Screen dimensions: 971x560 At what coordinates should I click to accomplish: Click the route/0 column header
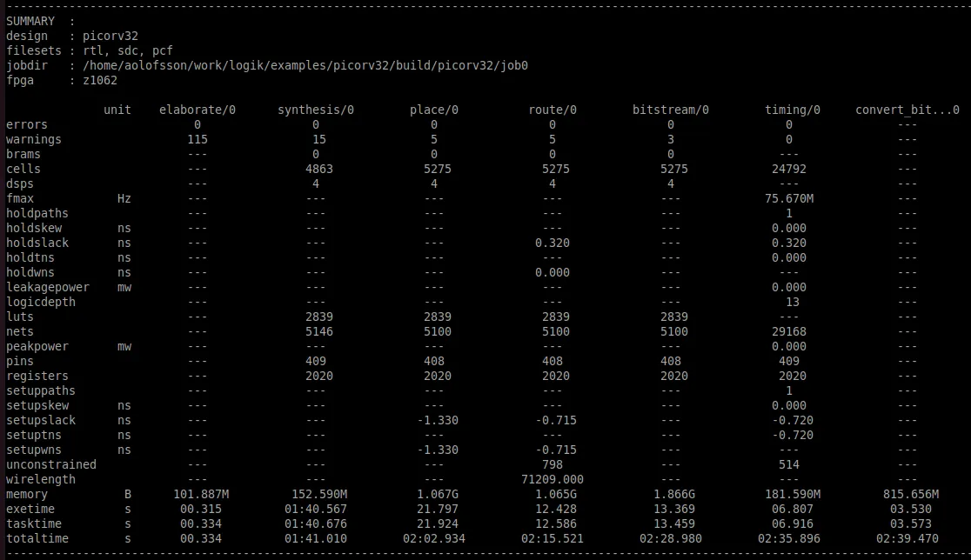(552, 110)
